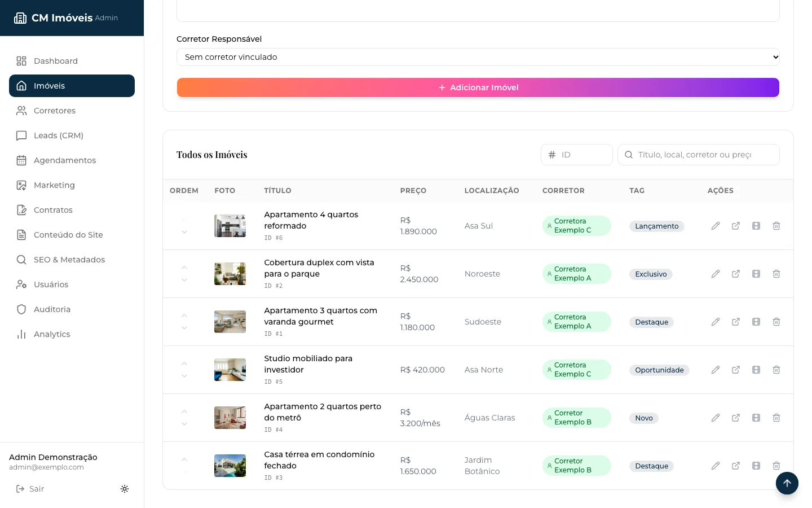Click the título, local, corretor search field
This screenshot has height=508, width=812.
point(699,155)
